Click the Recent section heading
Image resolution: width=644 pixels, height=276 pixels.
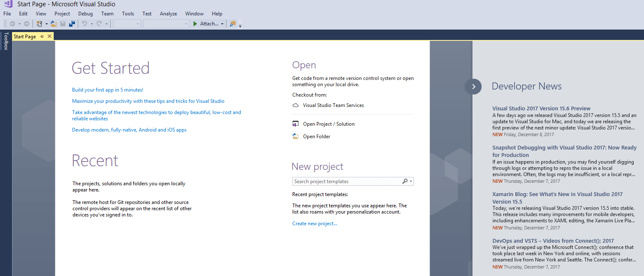pos(95,161)
